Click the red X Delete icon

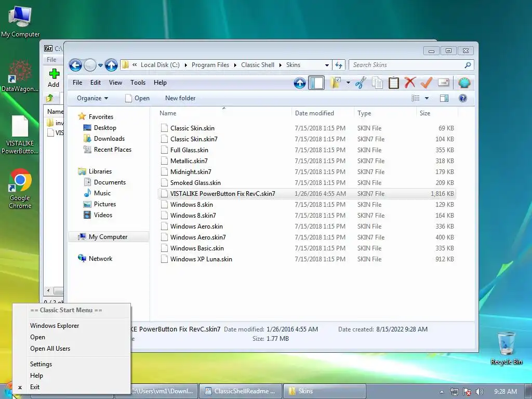410,83
